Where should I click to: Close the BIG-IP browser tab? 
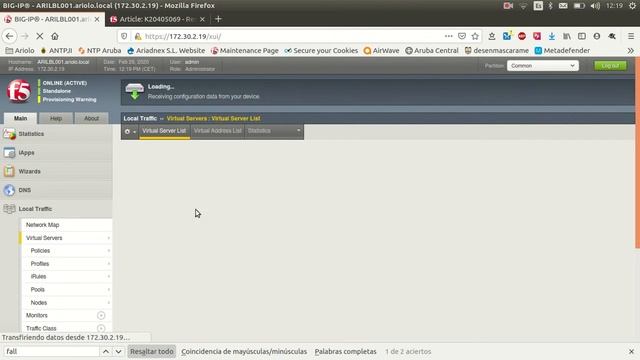click(x=97, y=19)
